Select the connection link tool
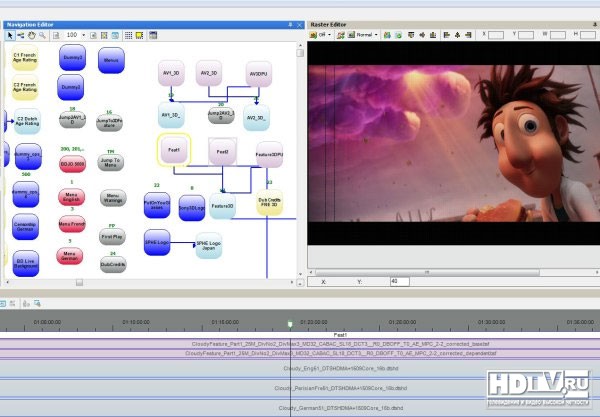The image size is (600, 417). coord(21,36)
